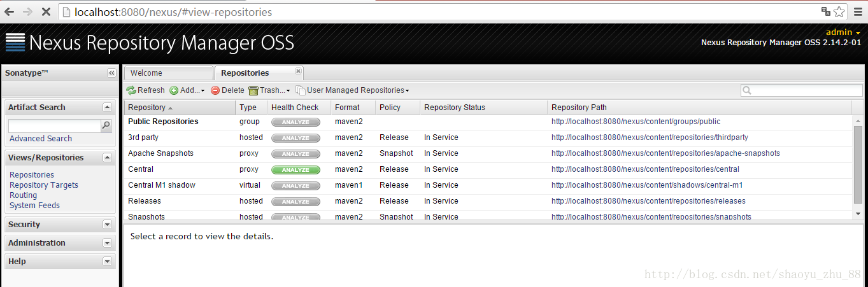
Task: Sort by Policy column header
Action: [x=397, y=108]
